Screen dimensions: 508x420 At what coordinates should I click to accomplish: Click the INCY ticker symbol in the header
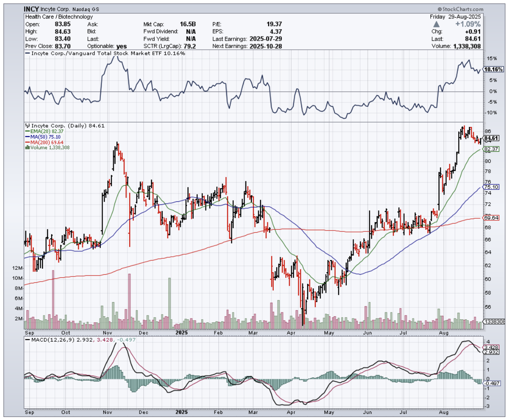click(x=32, y=9)
